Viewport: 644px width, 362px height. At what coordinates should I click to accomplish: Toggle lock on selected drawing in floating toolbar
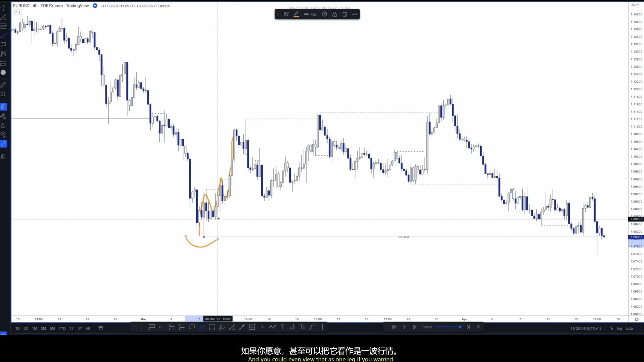[x=334, y=14]
